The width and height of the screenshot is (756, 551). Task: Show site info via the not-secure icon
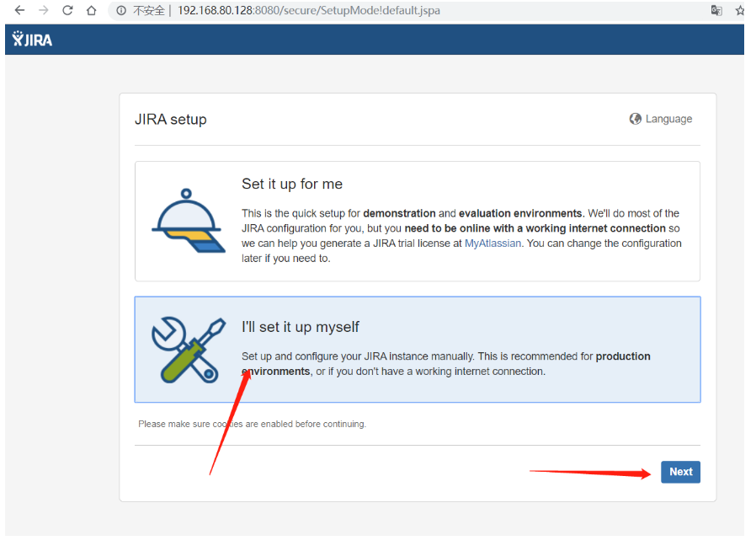121,11
